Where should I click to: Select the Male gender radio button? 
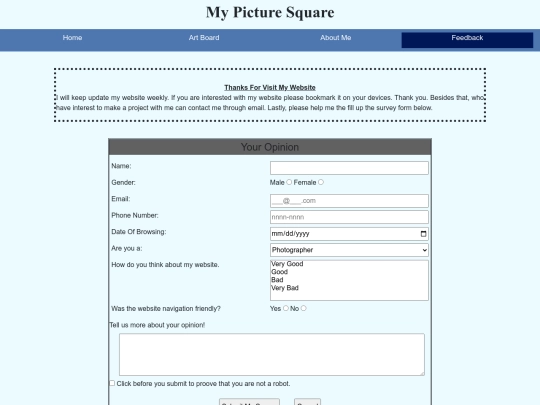click(289, 182)
